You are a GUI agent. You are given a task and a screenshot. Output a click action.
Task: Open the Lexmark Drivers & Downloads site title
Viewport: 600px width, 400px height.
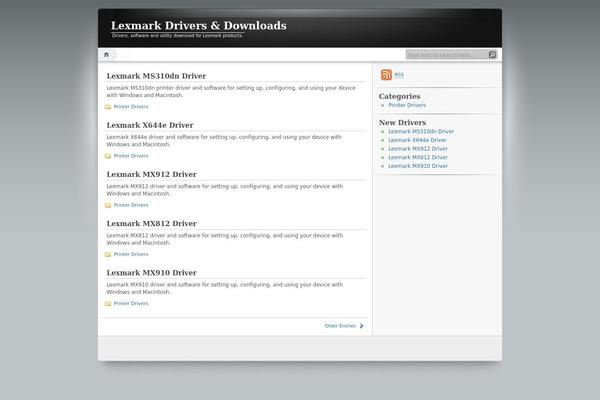click(199, 26)
